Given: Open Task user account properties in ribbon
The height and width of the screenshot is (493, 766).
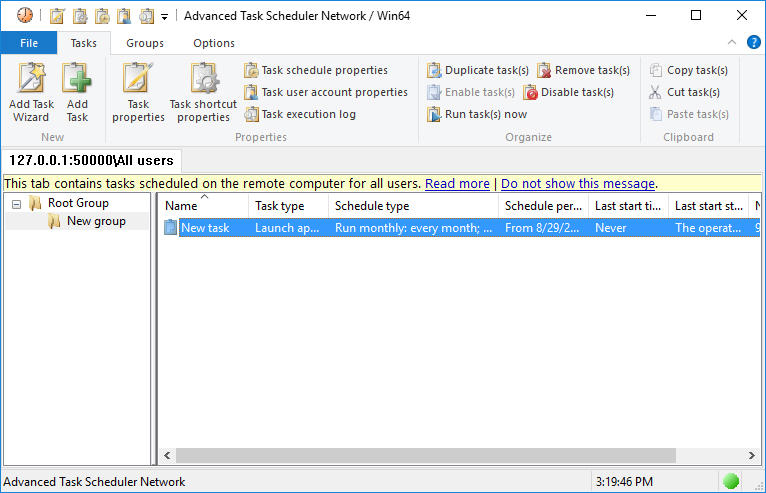Looking at the screenshot, I should point(326,92).
